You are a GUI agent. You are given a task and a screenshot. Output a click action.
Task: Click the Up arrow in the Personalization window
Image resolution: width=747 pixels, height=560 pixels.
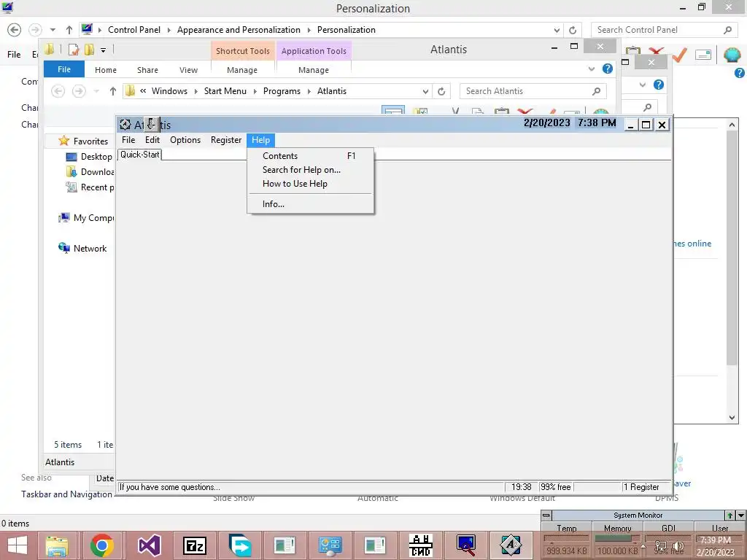tap(69, 29)
